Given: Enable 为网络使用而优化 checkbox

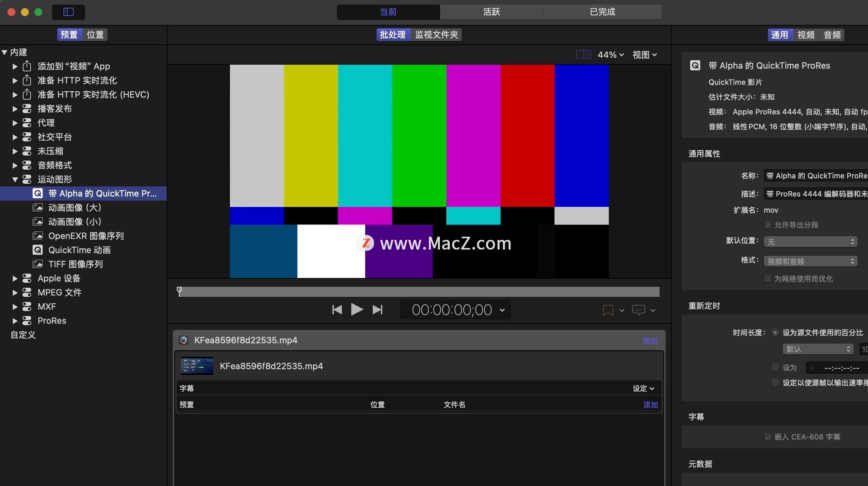Looking at the screenshot, I should (x=768, y=279).
